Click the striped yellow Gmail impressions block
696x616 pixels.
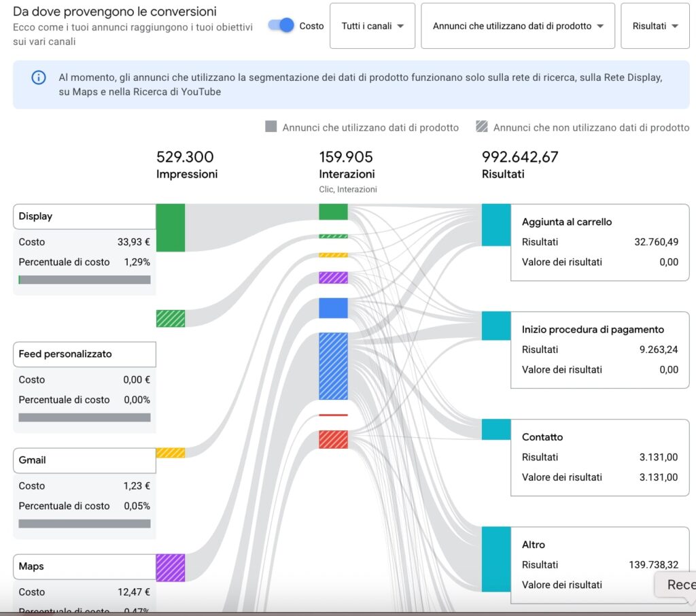pos(170,453)
